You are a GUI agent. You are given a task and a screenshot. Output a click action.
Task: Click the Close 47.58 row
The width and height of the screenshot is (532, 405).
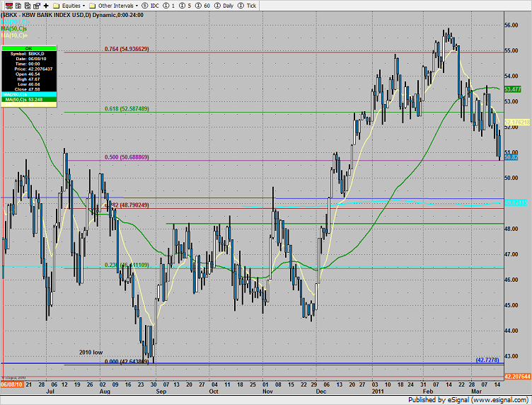(29, 89)
